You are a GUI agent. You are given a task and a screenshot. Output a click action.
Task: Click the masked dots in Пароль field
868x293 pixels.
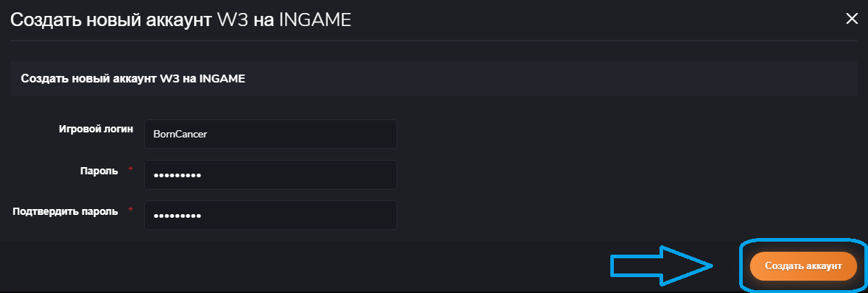[x=174, y=175]
